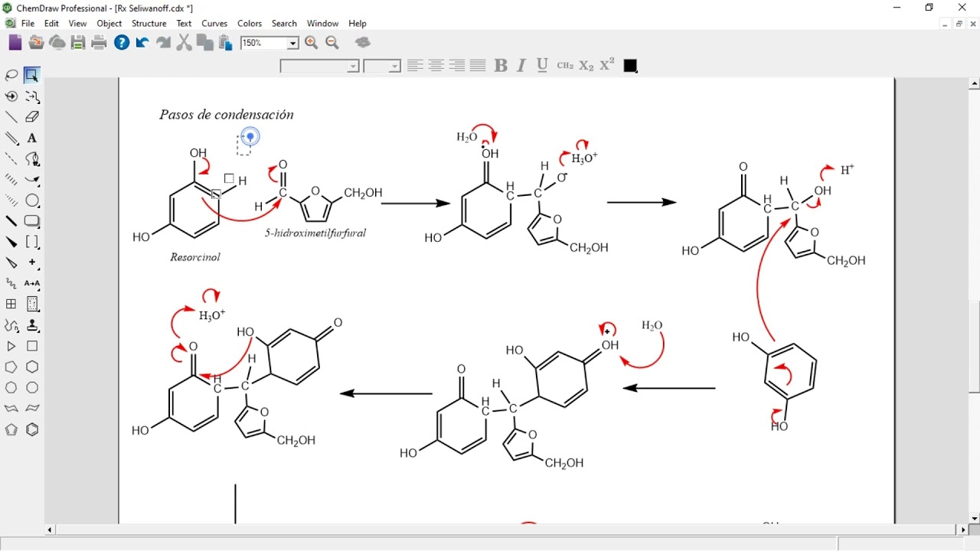Toggle Underline text formatting
The width and height of the screenshot is (980, 551).
coord(543,66)
